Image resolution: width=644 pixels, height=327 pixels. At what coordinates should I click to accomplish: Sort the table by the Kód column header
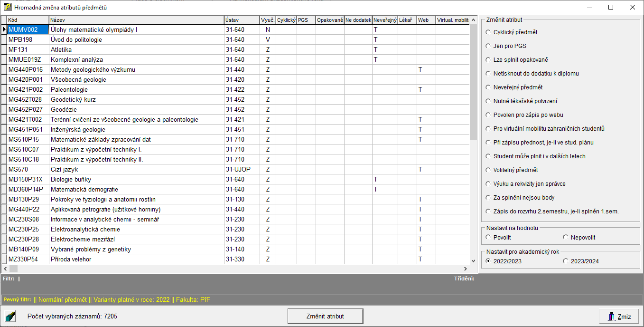(28, 20)
